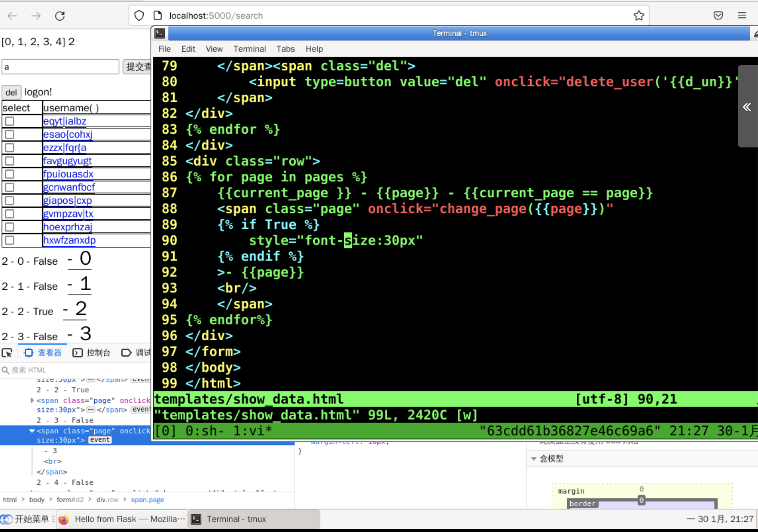Tick the checkbox for hoexprhzaj

(x=10, y=227)
